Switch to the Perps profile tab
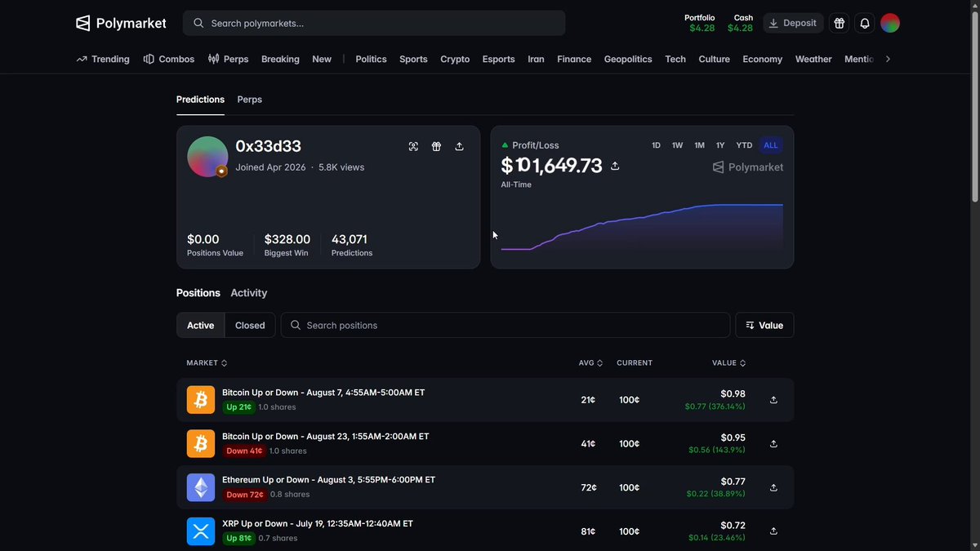This screenshot has width=980, height=551. tap(249, 100)
